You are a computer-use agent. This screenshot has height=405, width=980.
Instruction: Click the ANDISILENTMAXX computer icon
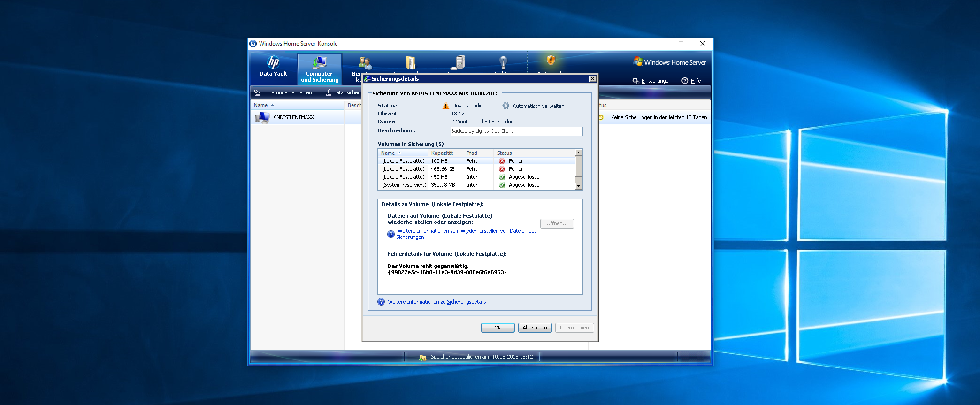click(x=262, y=117)
